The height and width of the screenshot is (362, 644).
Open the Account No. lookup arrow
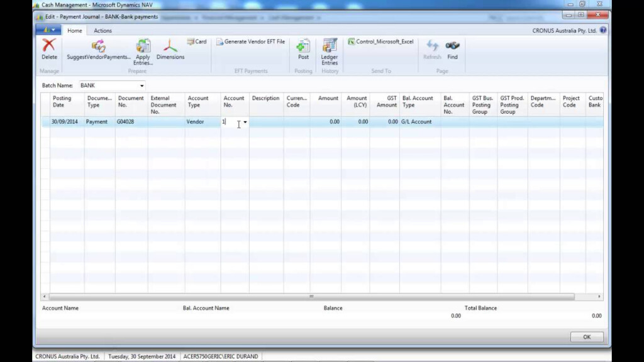point(245,122)
